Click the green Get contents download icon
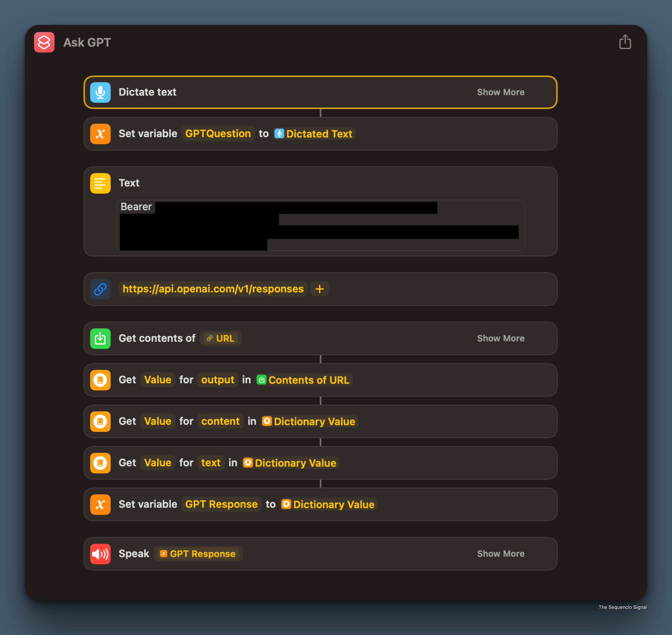The height and width of the screenshot is (635, 672). pyautogui.click(x=100, y=338)
